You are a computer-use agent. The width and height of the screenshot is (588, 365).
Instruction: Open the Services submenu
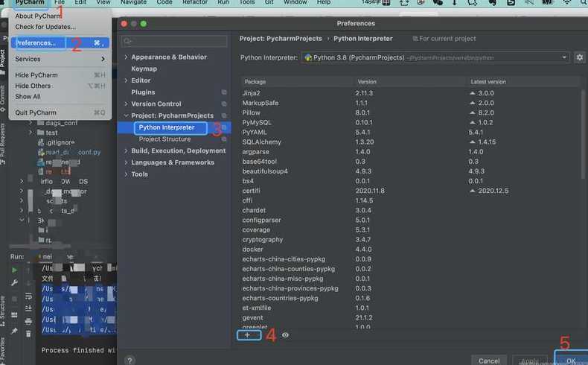pyautogui.click(x=60, y=59)
